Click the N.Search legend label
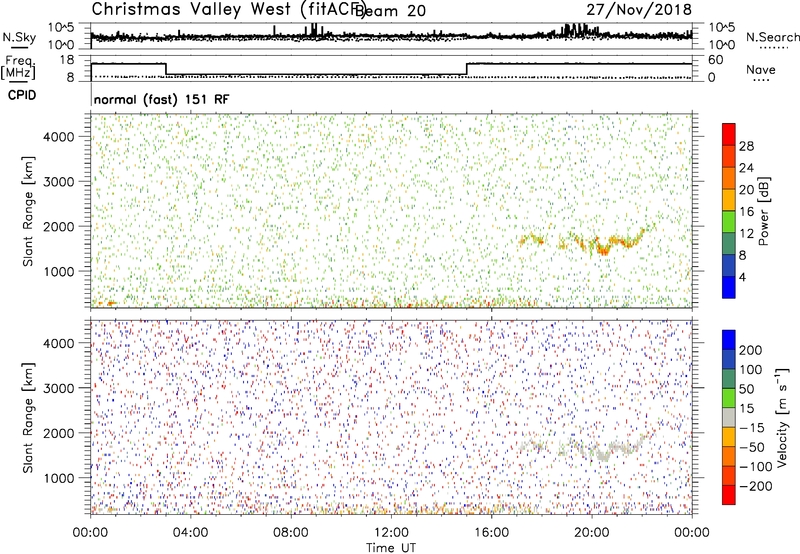The image size is (800, 554). (x=772, y=37)
